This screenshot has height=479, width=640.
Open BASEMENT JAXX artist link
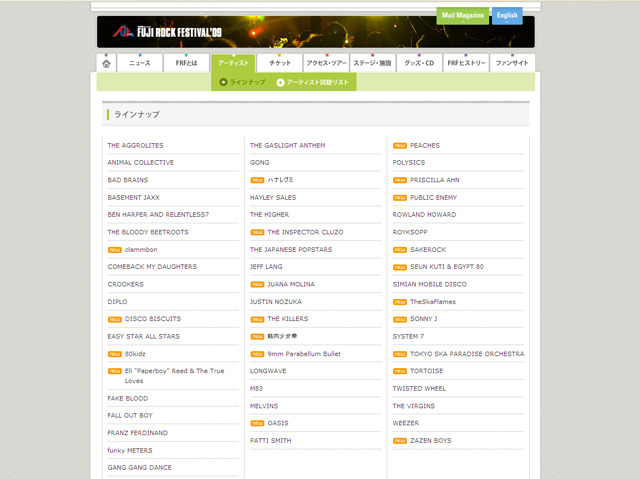tap(133, 197)
